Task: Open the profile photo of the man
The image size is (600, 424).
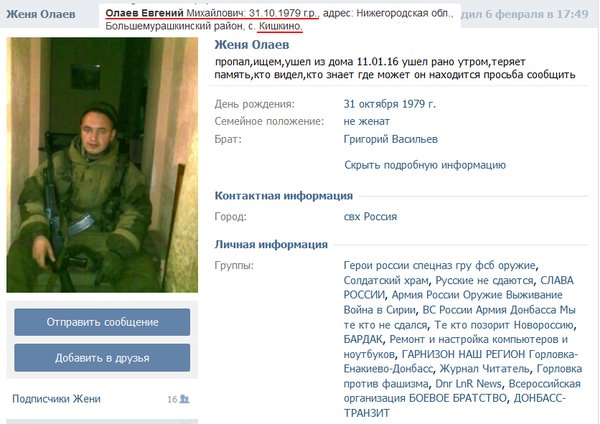Action: 102,165
